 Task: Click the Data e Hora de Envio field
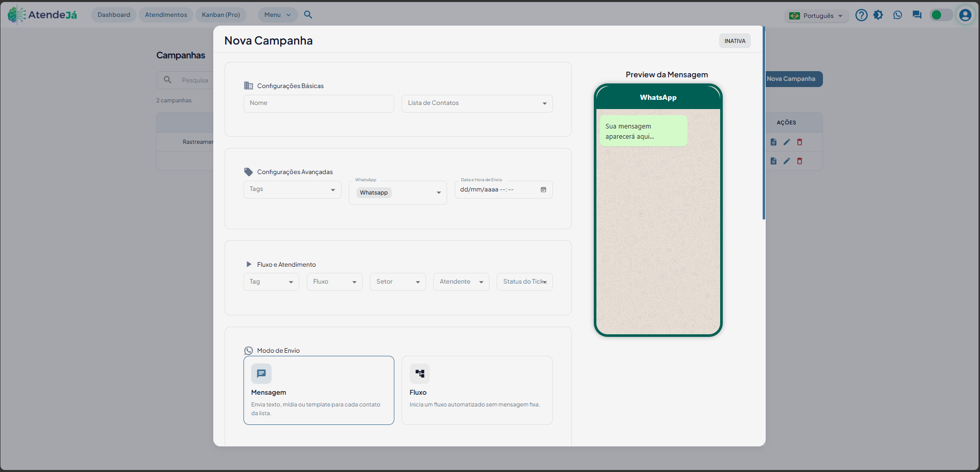504,189
